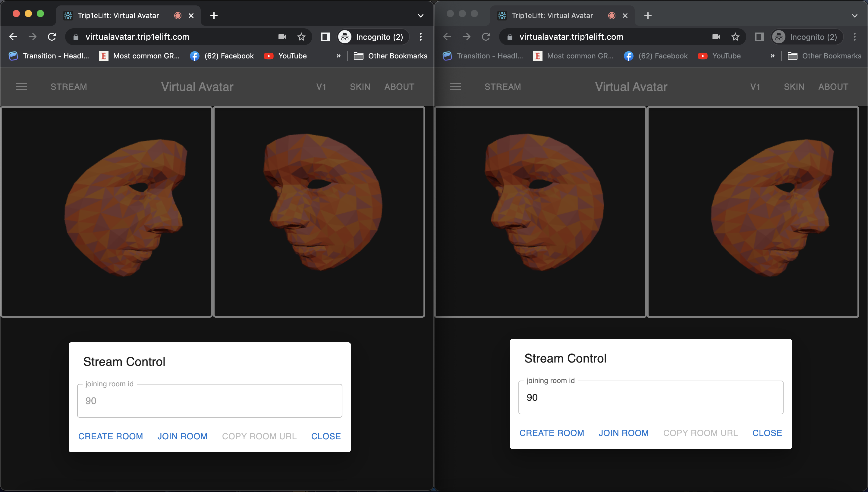868x492 pixels.
Task: Bookmark page with star in right window
Action: [x=735, y=37]
